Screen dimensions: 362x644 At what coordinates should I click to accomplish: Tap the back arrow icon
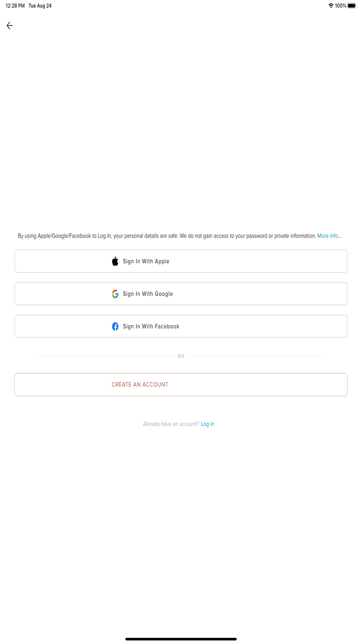click(10, 25)
